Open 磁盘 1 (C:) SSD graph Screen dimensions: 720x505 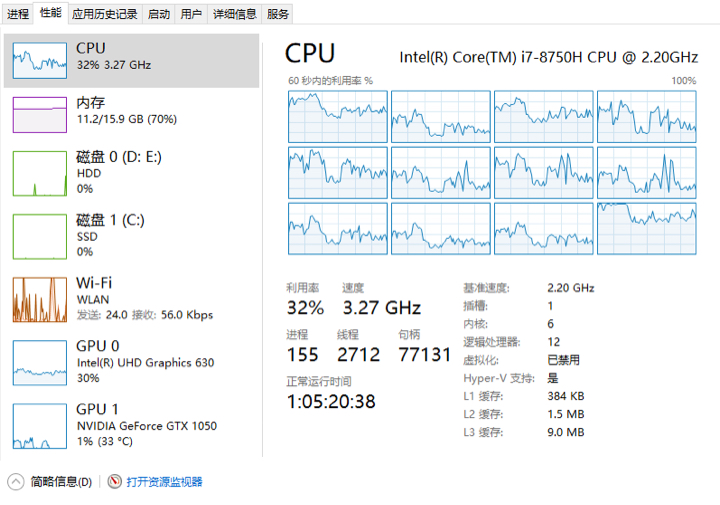(40, 236)
